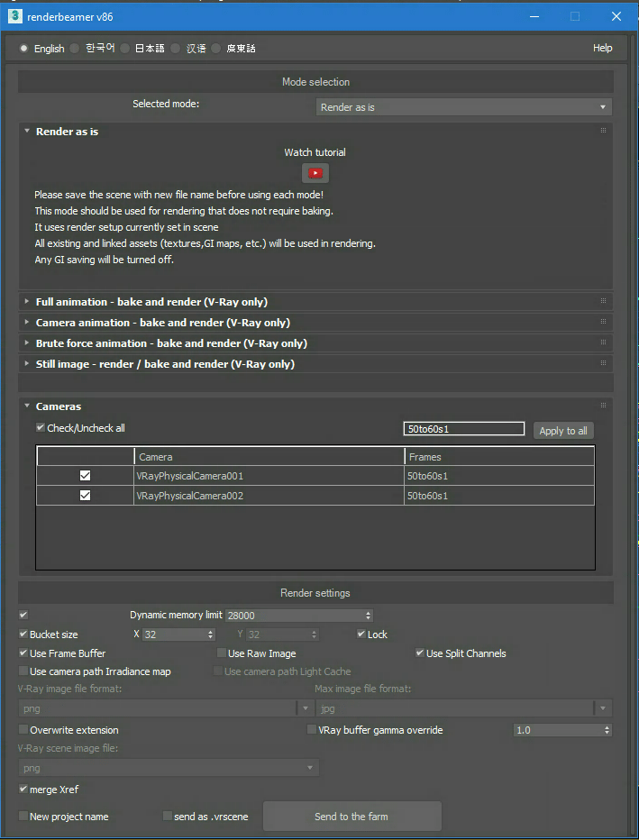The width and height of the screenshot is (639, 840).
Task: Click the renderbeamer app icon in title bar
Action: (14, 16)
